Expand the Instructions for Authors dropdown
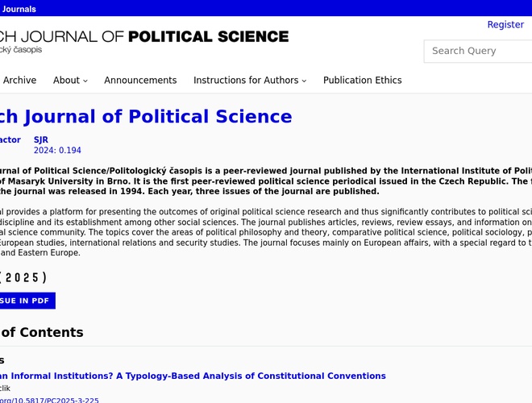This screenshot has width=532, height=403. tap(250, 81)
